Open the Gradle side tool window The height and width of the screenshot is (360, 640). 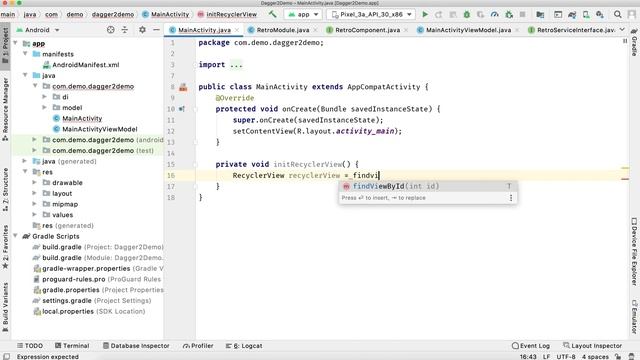[634, 43]
